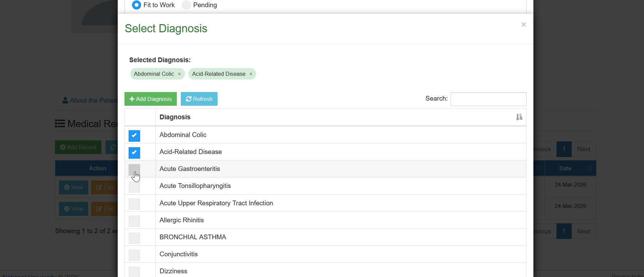Image resolution: width=644 pixels, height=277 pixels.
Task: Select the Dizziness row text
Action: click(173, 271)
